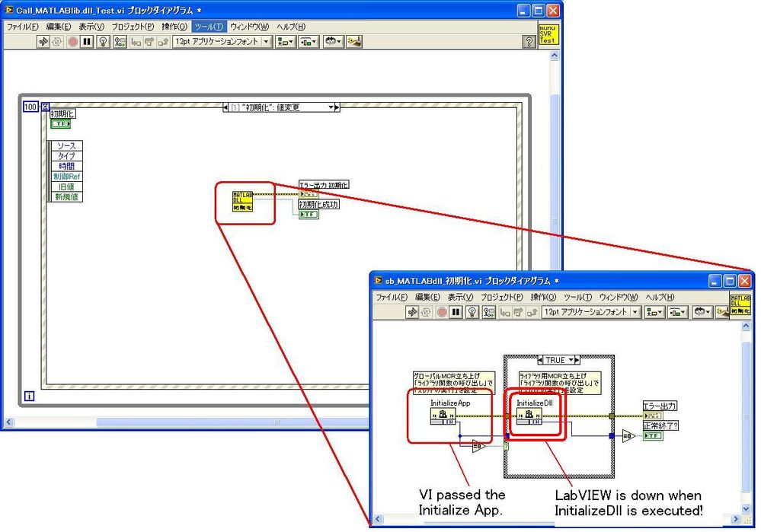The height and width of the screenshot is (532, 761).
Task: Click the yellow SVR Test VI icon
Action: (x=548, y=34)
